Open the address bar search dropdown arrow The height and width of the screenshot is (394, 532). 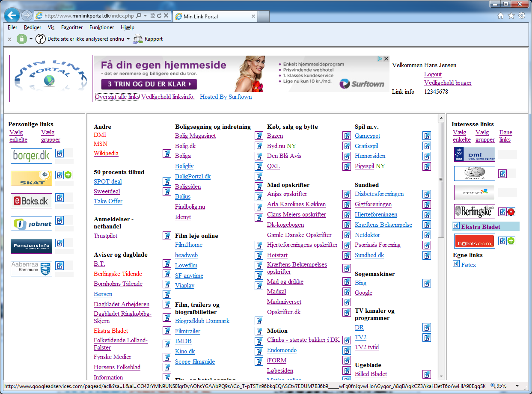(146, 16)
